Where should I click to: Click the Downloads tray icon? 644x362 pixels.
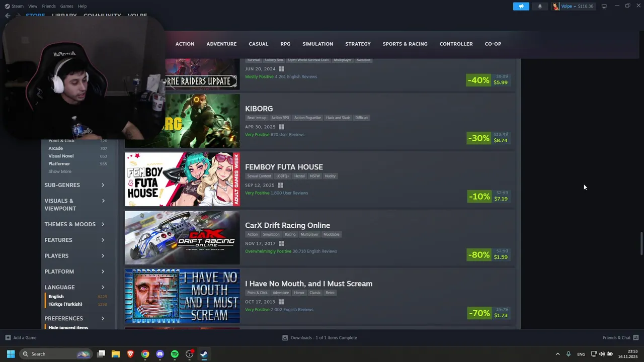(x=285, y=338)
